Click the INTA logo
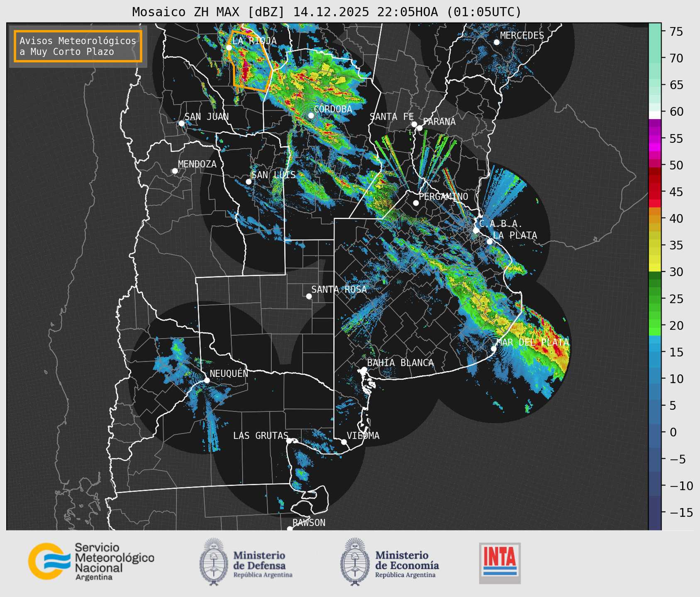This screenshot has width=700, height=597. tap(500, 563)
